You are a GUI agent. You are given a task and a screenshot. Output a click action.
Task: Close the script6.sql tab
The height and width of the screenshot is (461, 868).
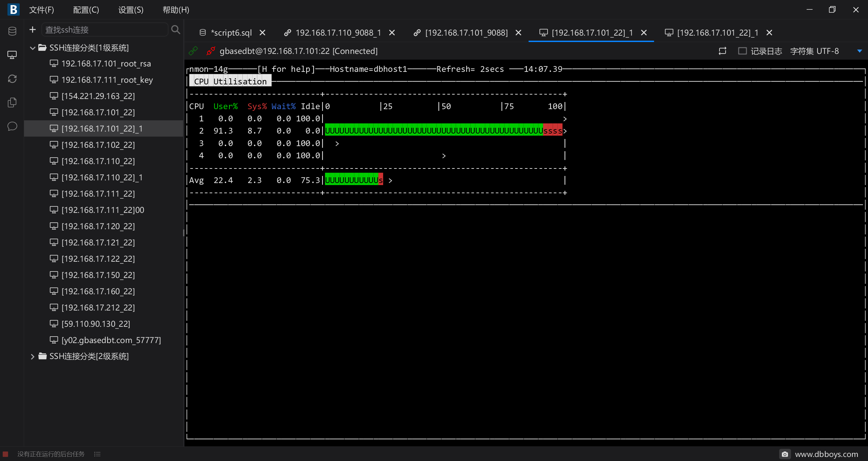262,33
